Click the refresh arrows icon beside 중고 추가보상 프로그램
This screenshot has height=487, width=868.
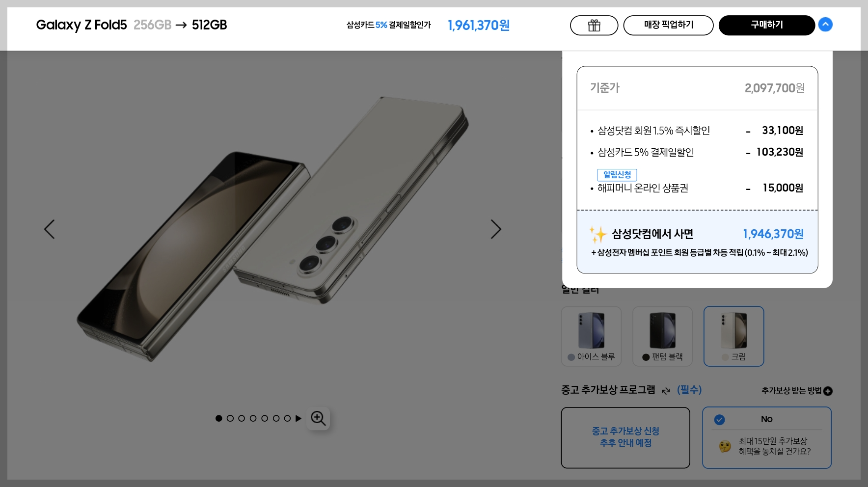(x=666, y=391)
